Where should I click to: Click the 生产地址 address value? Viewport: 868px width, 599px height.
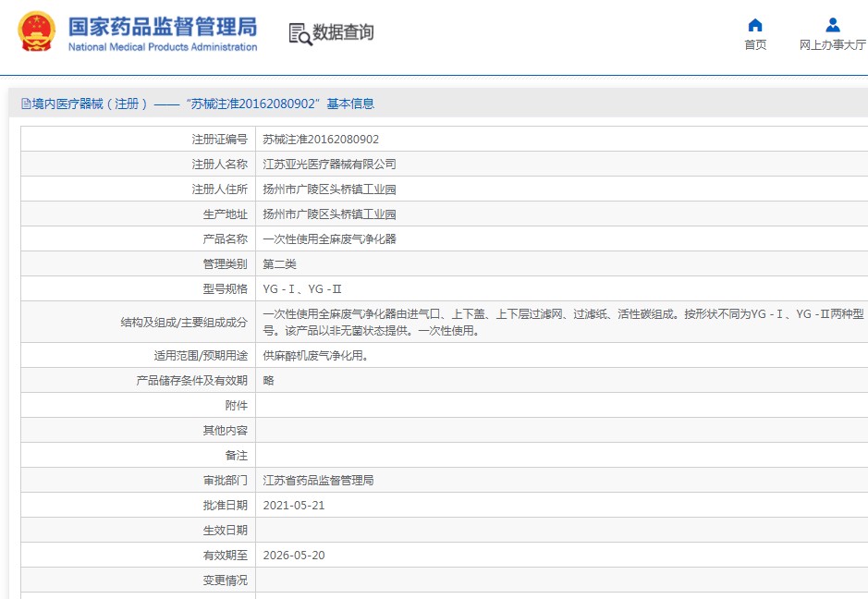(329, 214)
